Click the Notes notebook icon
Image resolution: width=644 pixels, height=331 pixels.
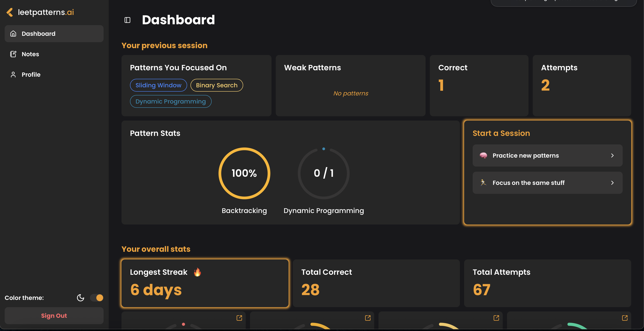[x=13, y=54]
